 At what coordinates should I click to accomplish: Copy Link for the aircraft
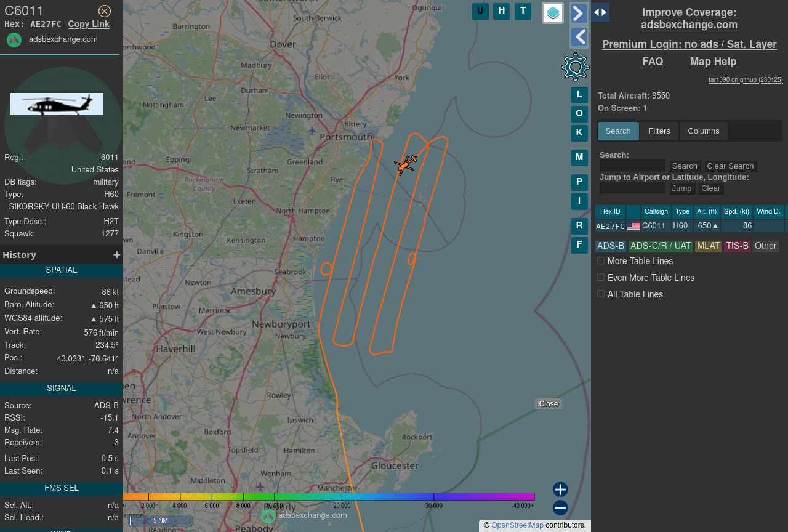point(89,24)
